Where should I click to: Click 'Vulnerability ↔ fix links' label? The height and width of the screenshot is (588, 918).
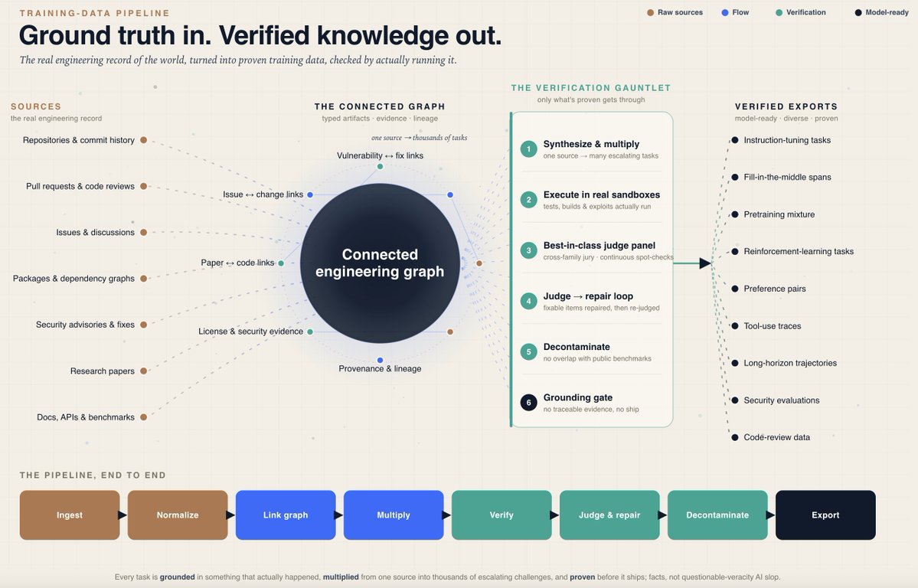[380, 155]
